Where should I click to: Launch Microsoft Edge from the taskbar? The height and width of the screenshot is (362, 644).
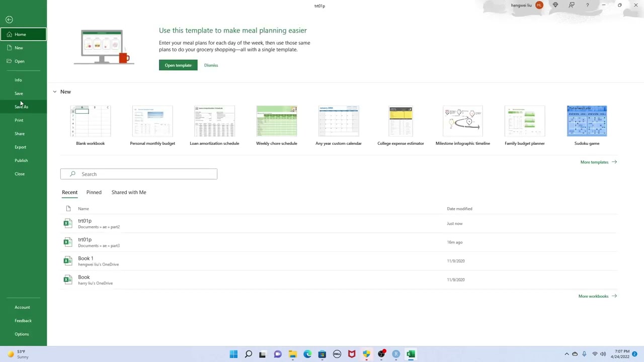point(307,354)
